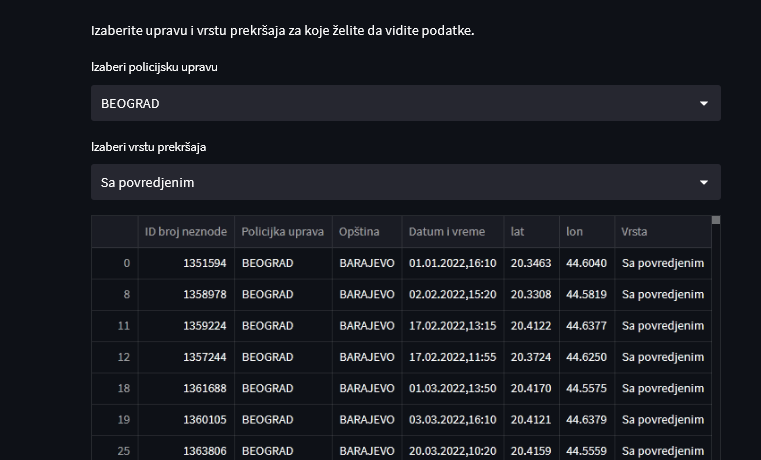
Task: Click the table's vertical scrollbar thumb
Action: (x=716, y=220)
